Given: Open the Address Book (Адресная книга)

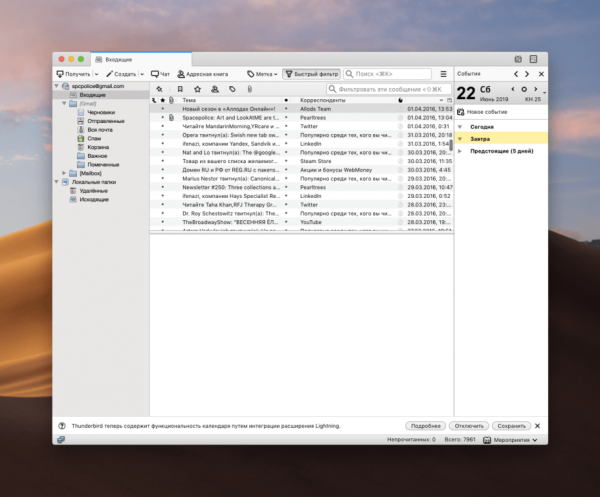Looking at the screenshot, I should [x=202, y=74].
